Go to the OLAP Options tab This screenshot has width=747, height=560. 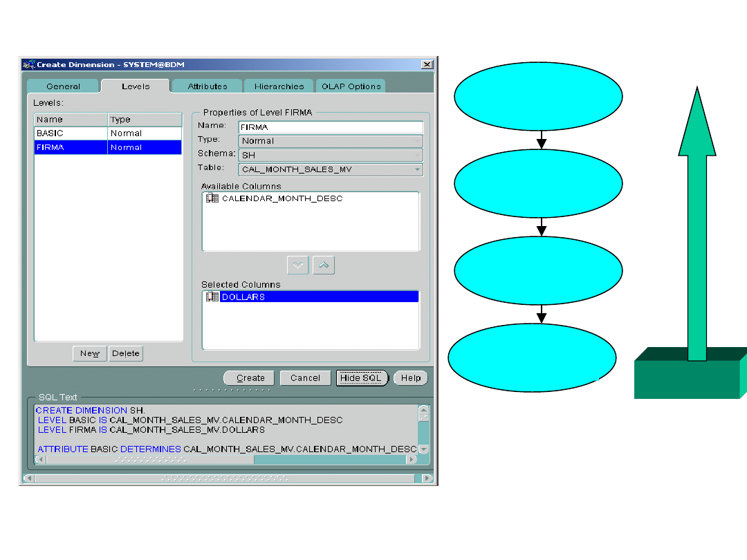(x=351, y=86)
